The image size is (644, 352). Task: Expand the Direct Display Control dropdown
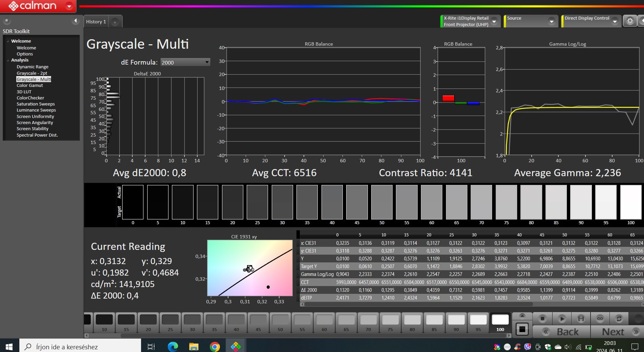pos(615,21)
